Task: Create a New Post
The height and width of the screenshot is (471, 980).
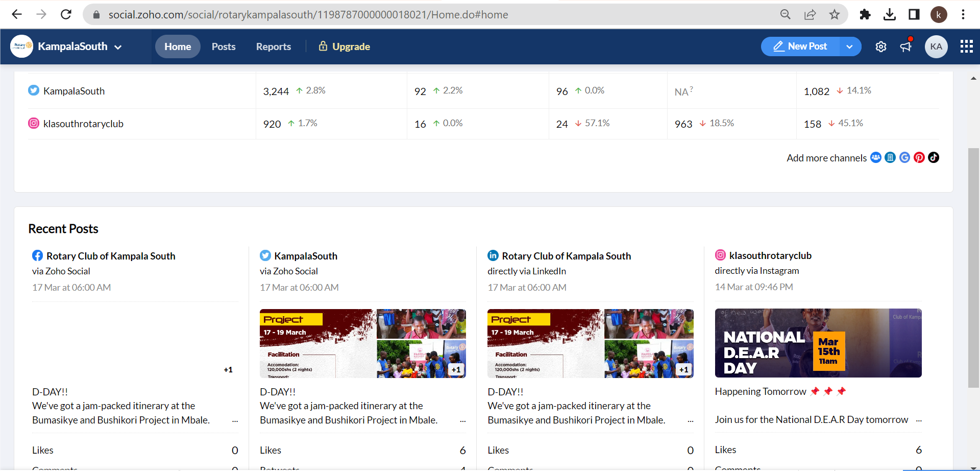Action: click(x=800, y=46)
